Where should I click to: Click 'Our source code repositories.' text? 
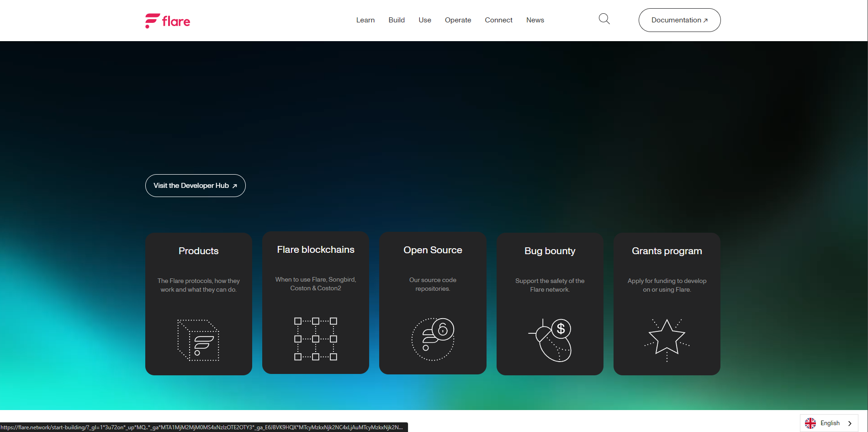click(433, 284)
